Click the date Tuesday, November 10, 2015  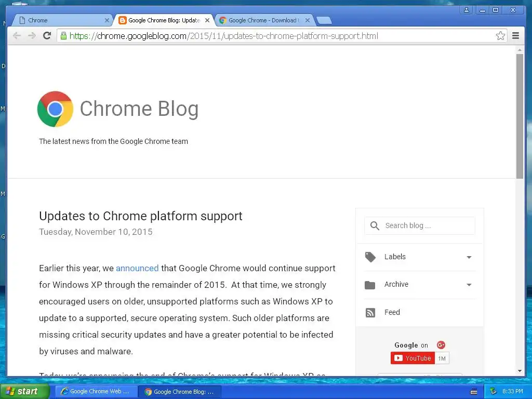(96, 232)
